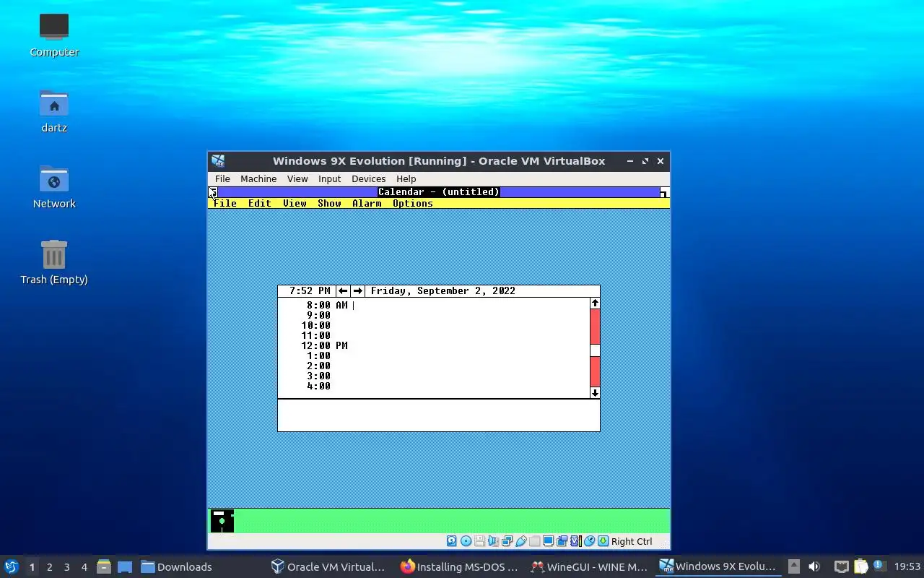Open Calendar Show menu

click(329, 203)
